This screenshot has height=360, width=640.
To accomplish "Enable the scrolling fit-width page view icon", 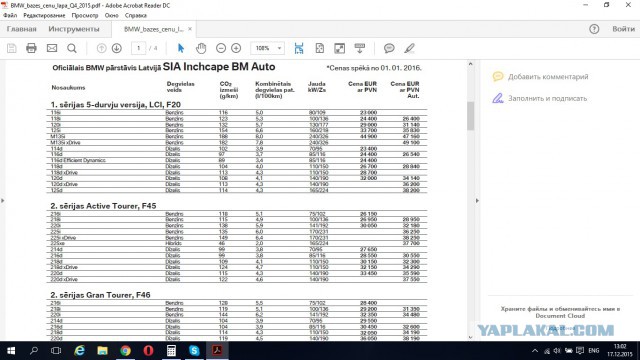I will coord(299,48).
